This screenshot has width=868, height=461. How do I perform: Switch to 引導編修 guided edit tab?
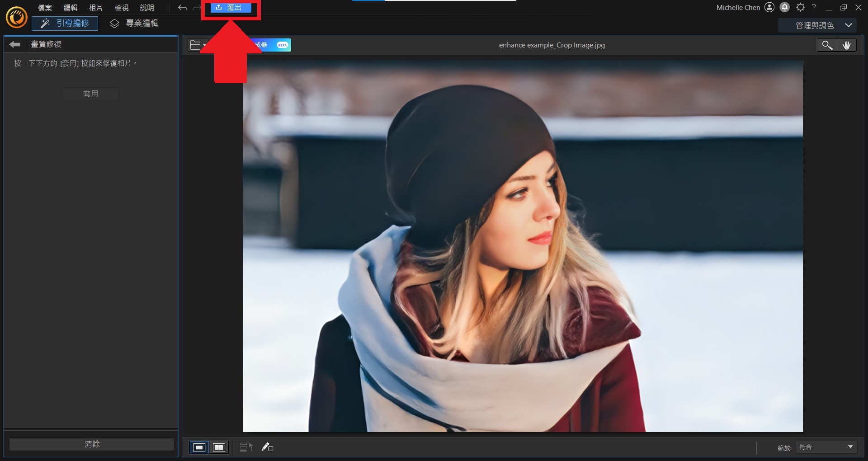point(65,23)
